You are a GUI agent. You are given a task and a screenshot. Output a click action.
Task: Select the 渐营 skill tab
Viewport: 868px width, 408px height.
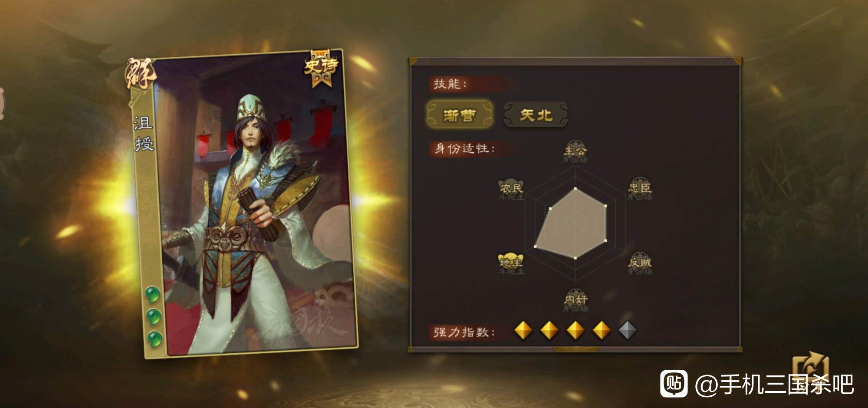click(x=460, y=115)
